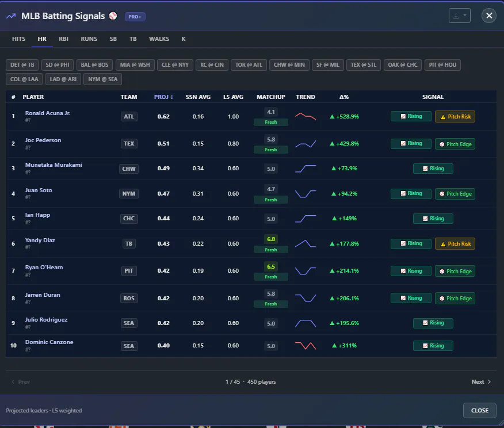Image resolution: width=504 pixels, height=428 pixels.
Task: Click Ronald Acuna Jr.'s trend sparkline
Action: coord(306,116)
